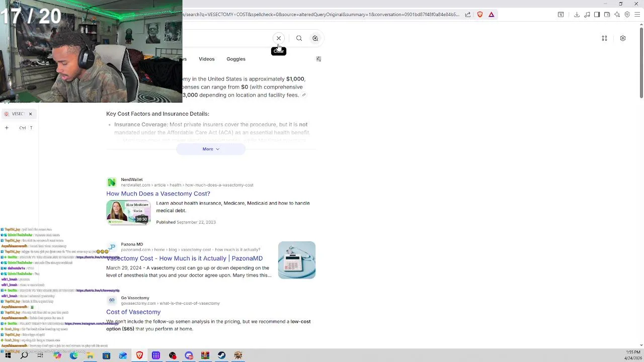The height and width of the screenshot is (362, 644).
Task: Close the VESEC vertical tab
Action: pyautogui.click(x=30, y=114)
